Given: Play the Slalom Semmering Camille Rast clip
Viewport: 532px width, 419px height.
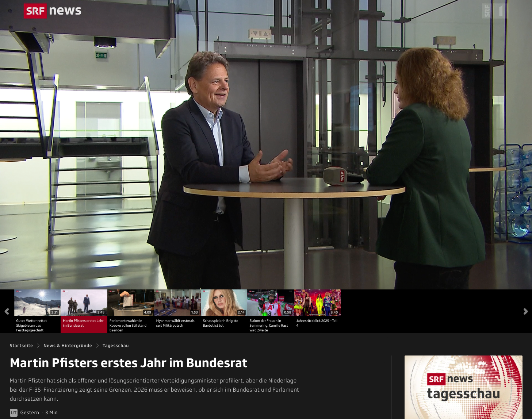Looking at the screenshot, I should click(271, 311).
